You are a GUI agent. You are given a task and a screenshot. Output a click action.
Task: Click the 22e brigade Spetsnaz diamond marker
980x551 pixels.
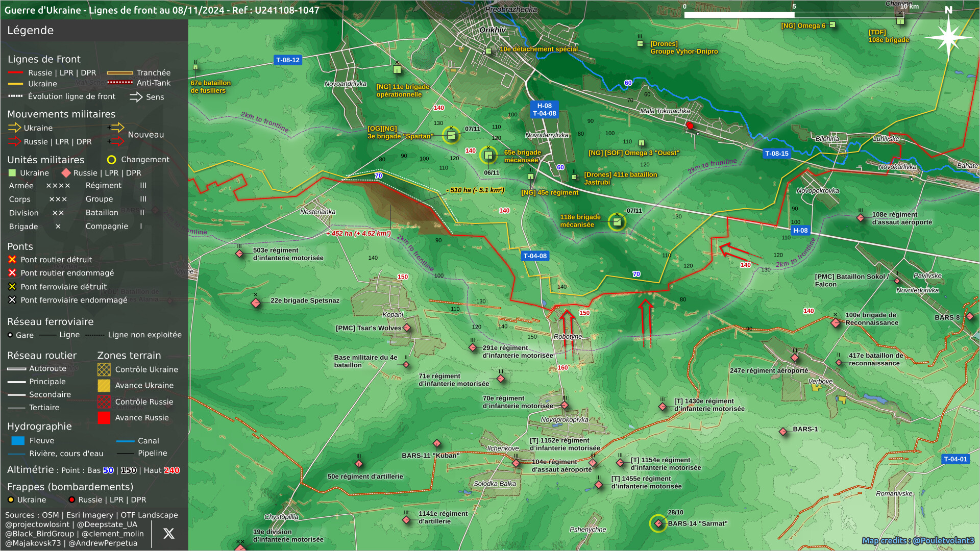click(x=256, y=304)
